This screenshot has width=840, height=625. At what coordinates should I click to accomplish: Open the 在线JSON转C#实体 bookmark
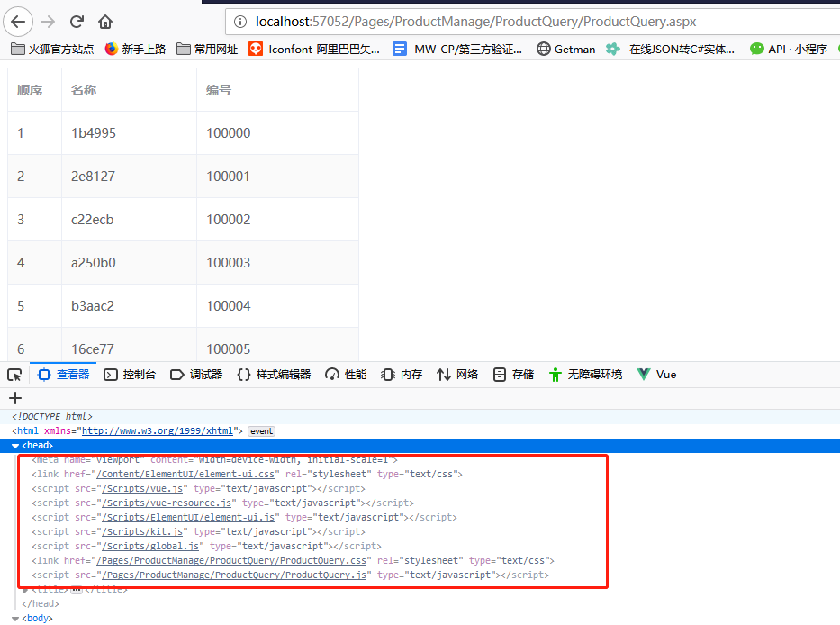pyautogui.click(x=671, y=50)
